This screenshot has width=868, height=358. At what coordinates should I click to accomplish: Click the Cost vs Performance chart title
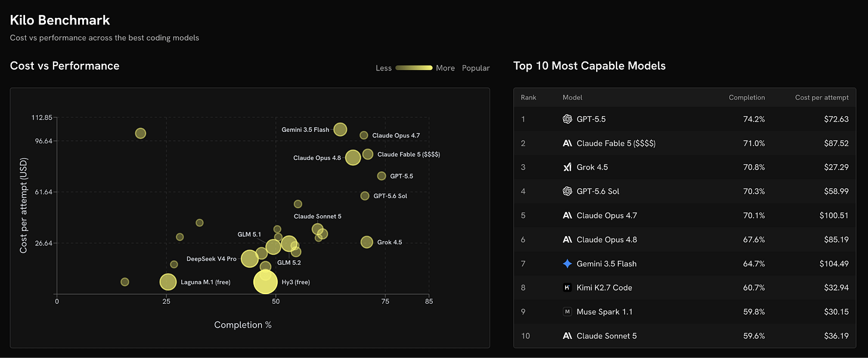click(65, 66)
